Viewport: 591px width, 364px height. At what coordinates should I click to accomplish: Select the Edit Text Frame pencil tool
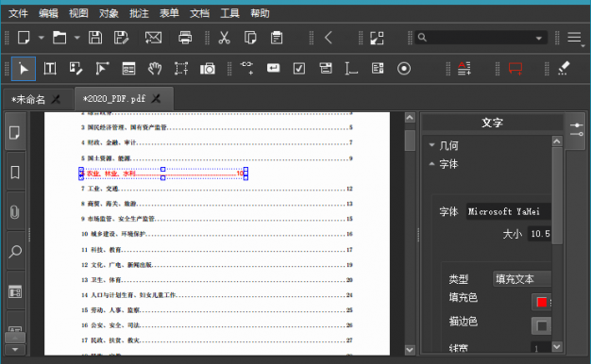(76, 69)
